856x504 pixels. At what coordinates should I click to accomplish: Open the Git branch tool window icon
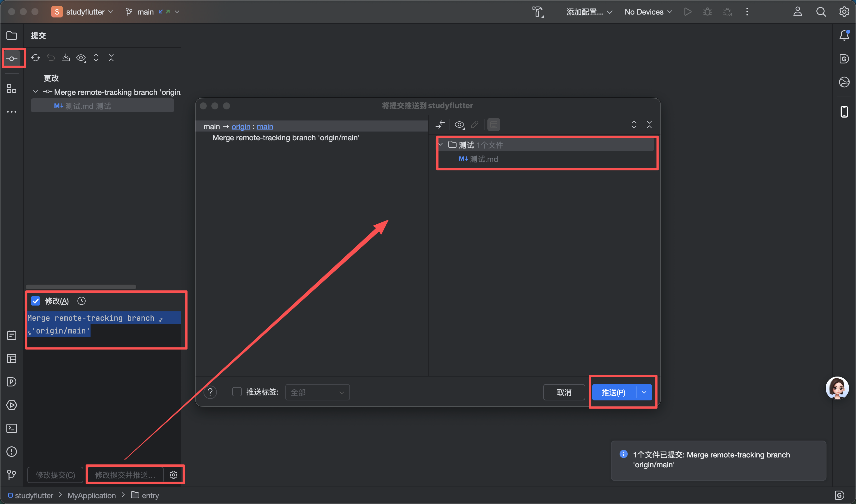coord(12,474)
